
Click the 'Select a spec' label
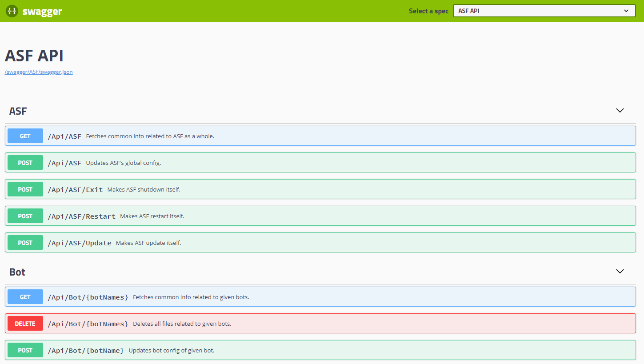428,11
